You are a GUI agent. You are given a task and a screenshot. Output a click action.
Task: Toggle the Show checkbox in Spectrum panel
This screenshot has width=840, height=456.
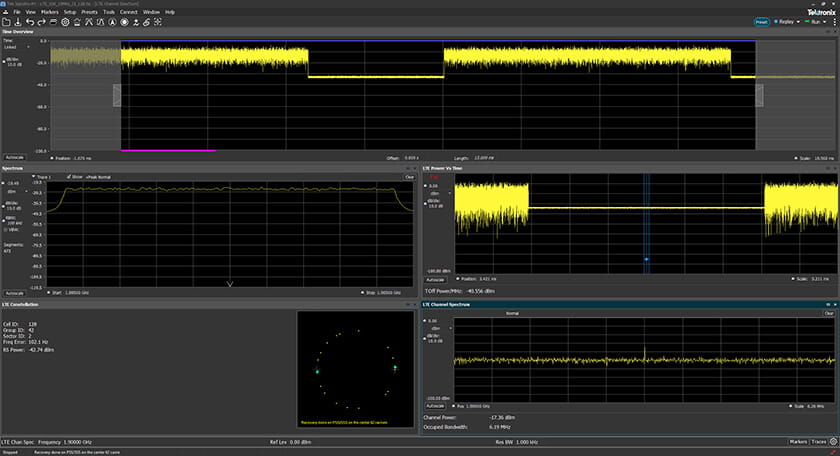pyautogui.click(x=68, y=176)
